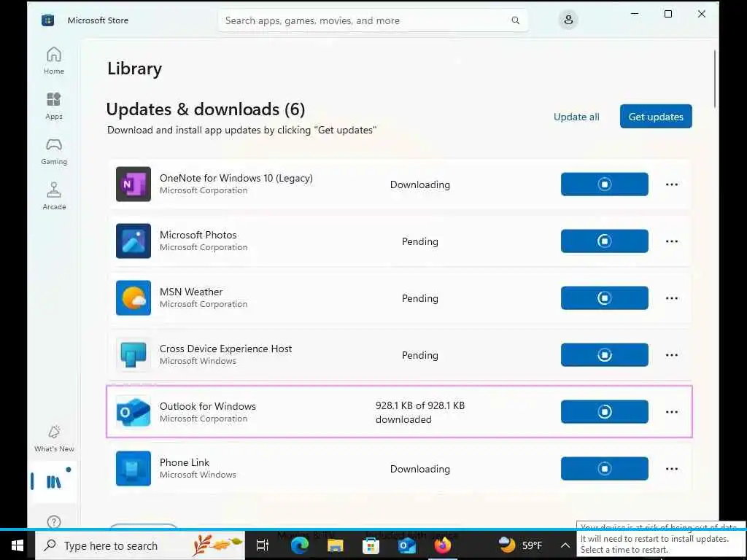Select the Library icon in sidebar

(x=53, y=481)
